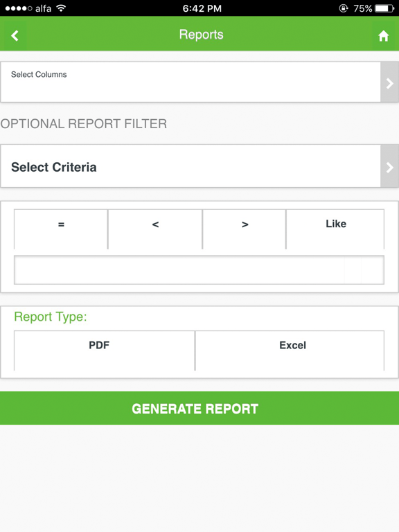
Task: Expand Select Columns chevron arrow
Action: click(x=389, y=82)
